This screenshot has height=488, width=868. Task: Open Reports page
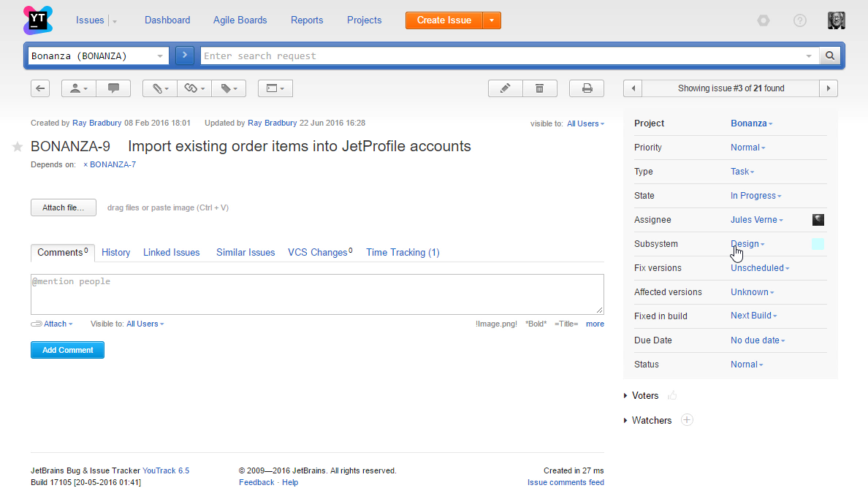coord(307,20)
